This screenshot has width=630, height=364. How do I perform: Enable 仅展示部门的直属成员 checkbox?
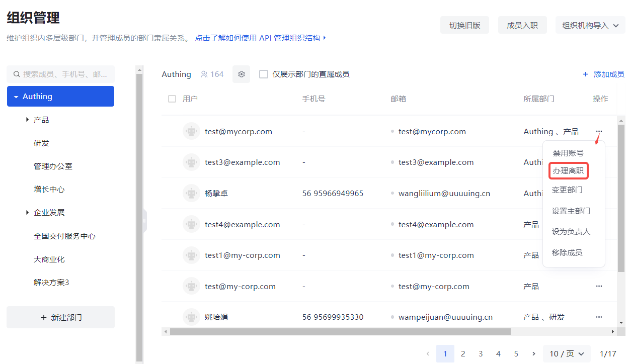(263, 74)
